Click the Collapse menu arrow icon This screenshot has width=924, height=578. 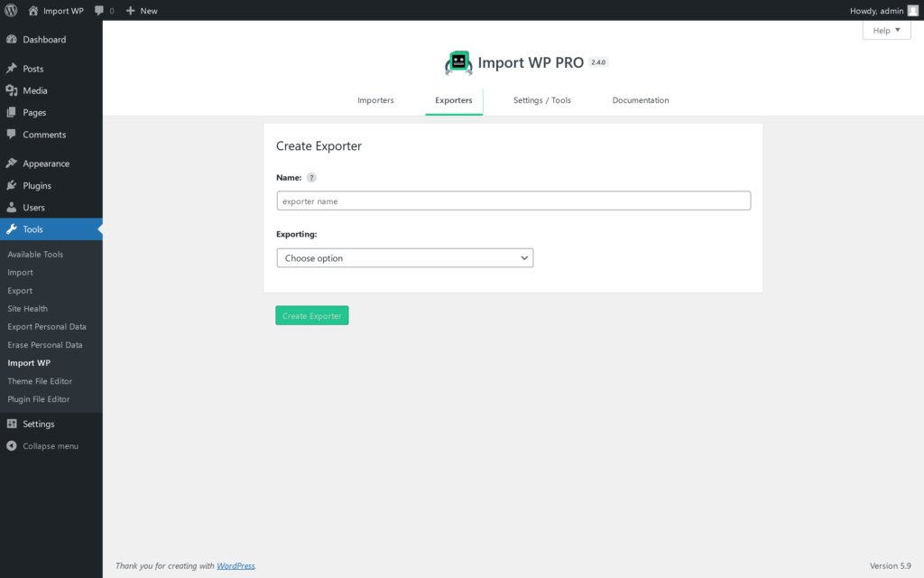(11, 446)
